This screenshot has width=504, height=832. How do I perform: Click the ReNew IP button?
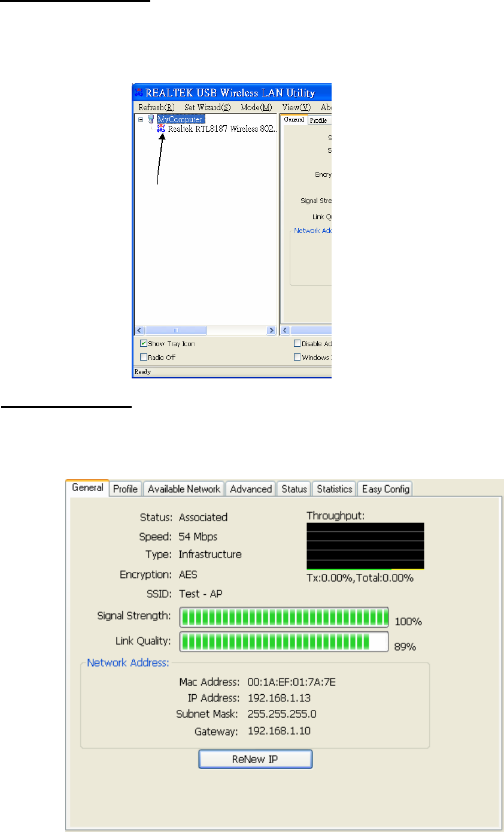[x=256, y=760]
